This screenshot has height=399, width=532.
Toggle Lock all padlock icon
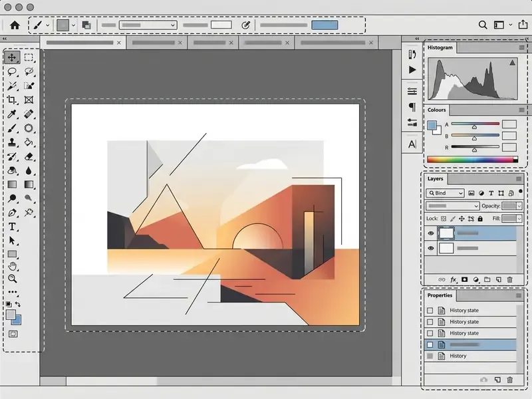point(480,219)
